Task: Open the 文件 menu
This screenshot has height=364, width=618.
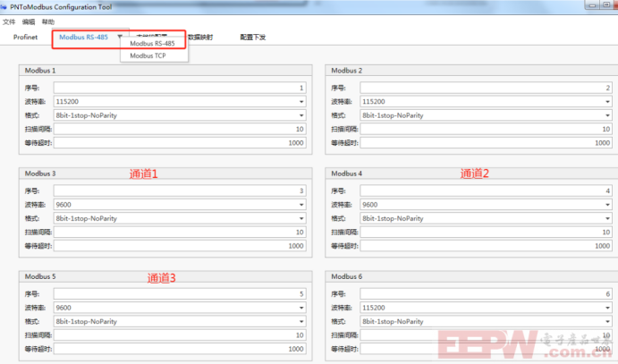Action: pyautogui.click(x=9, y=21)
